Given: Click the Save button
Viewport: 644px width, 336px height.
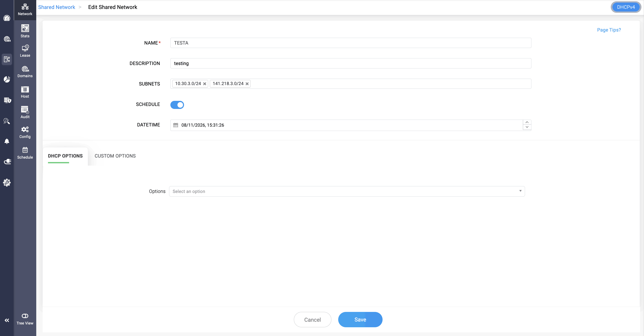Looking at the screenshot, I should tap(360, 320).
